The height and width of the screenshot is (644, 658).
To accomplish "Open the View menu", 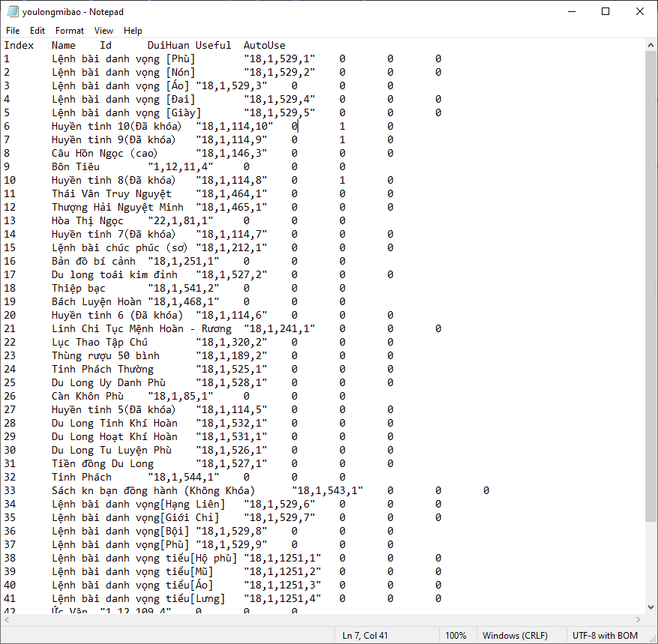I will (104, 31).
